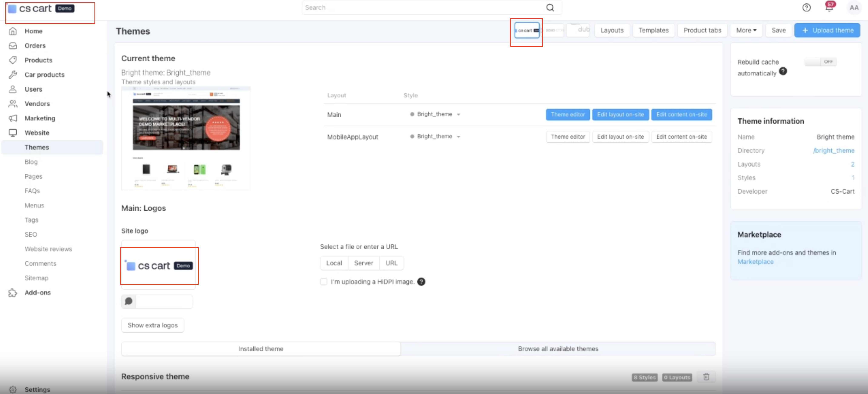
Task: Open the Vendors people icon
Action: click(13, 103)
